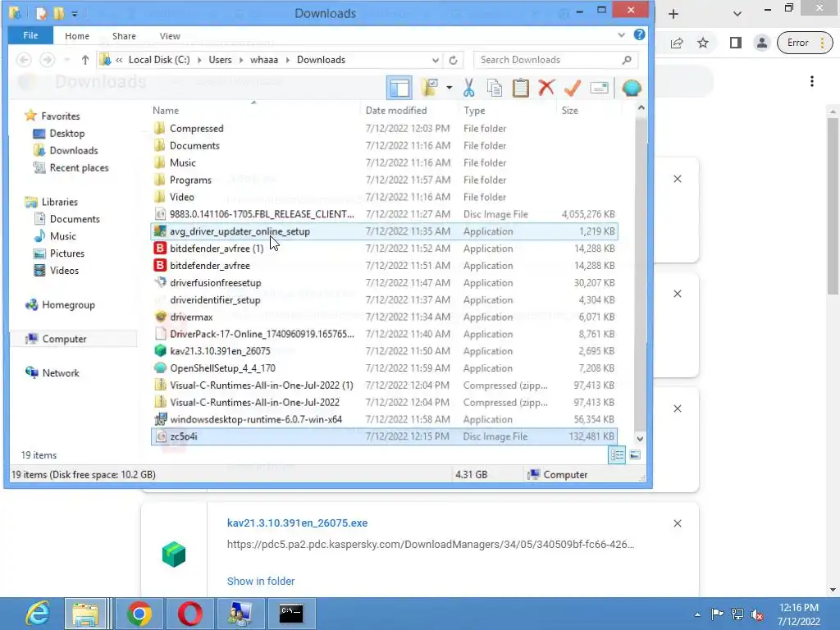The height and width of the screenshot is (630, 840).
Task: Switch to the Home ribbon tab
Action: coord(77,36)
